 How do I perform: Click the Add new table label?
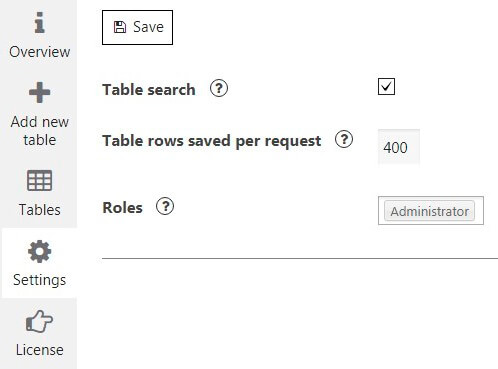tap(40, 131)
